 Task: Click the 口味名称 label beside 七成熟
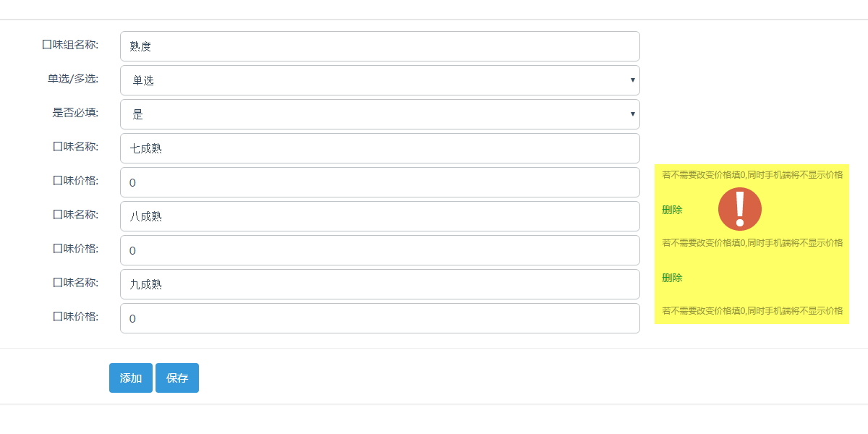(76, 146)
